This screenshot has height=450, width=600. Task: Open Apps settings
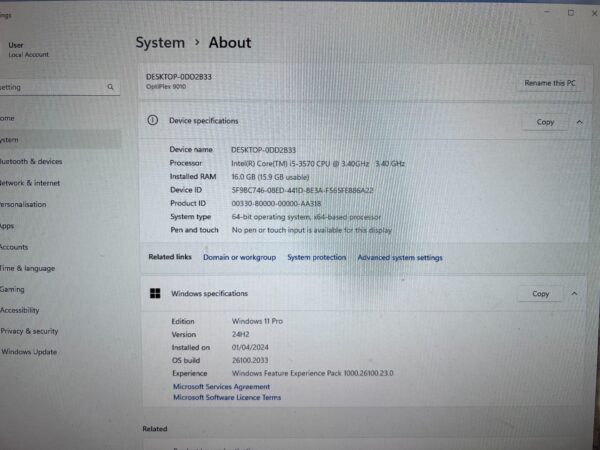59,226
